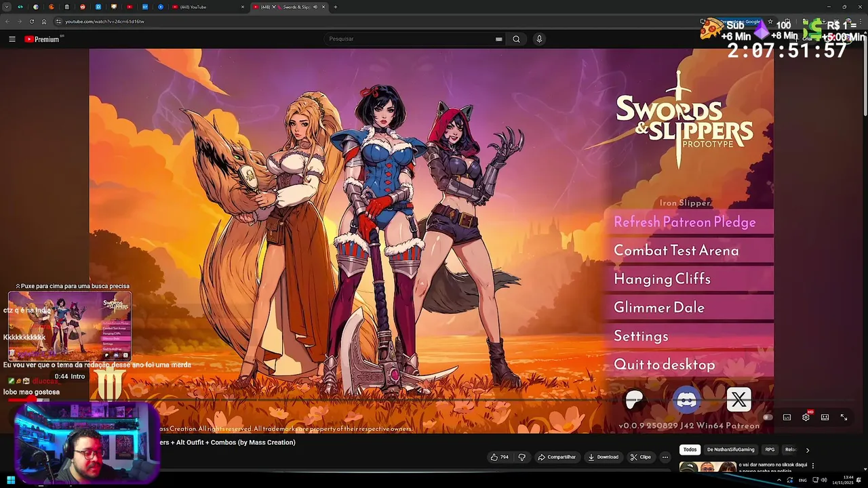Open the on-screen keyboard icon in search
The image size is (868, 488).
click(499, 39)
